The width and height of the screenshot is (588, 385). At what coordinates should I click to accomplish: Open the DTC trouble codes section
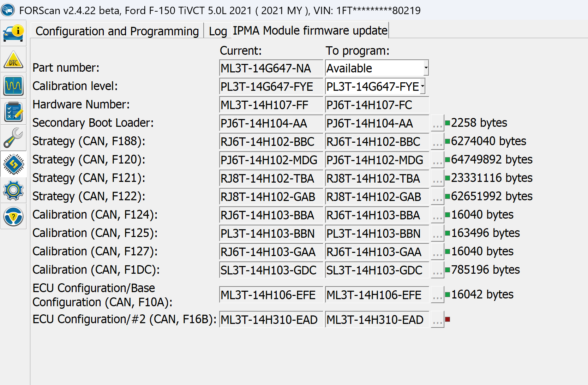click(x=13, y=59)
